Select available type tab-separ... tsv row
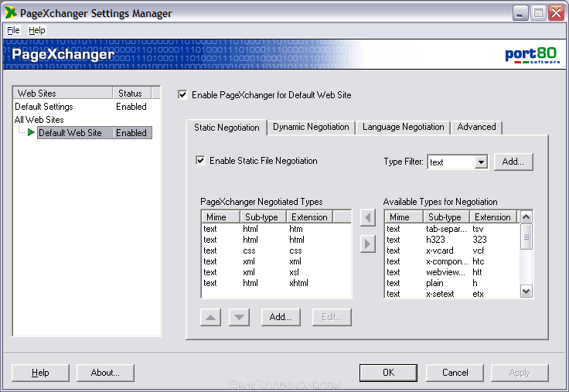This screenshot has height=392, width=569. (452, 229)
